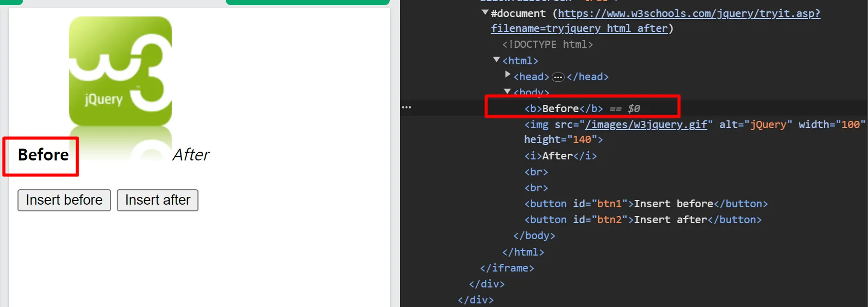Image resolution: width=868 pixels, height=307 pixels.
Task: Select the <i>After</i> DOM row
Action: point(560,156)
